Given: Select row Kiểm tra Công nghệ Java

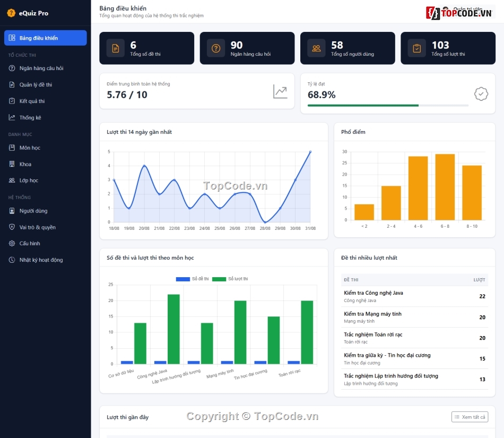Looking at the screenshot, I should (415, 296).
